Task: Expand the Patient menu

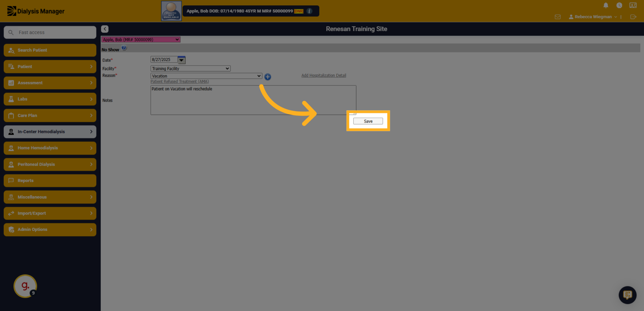Action: [x=50, y=67]
